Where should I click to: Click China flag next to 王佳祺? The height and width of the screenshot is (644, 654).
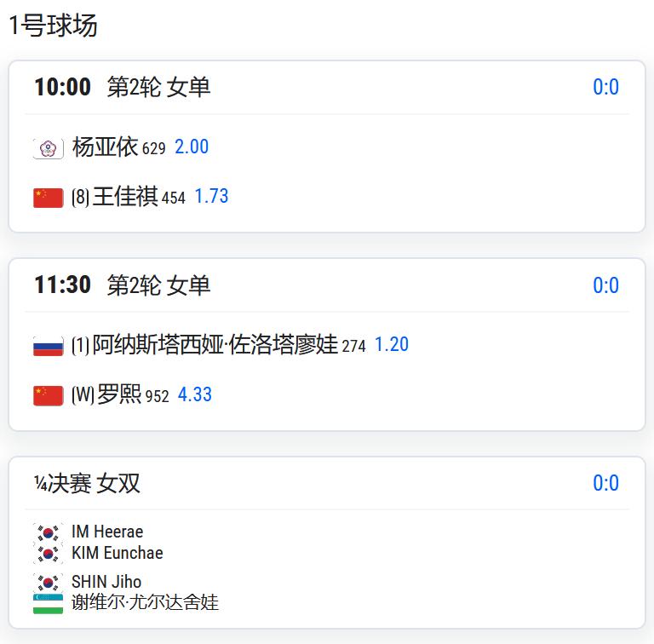49,198
